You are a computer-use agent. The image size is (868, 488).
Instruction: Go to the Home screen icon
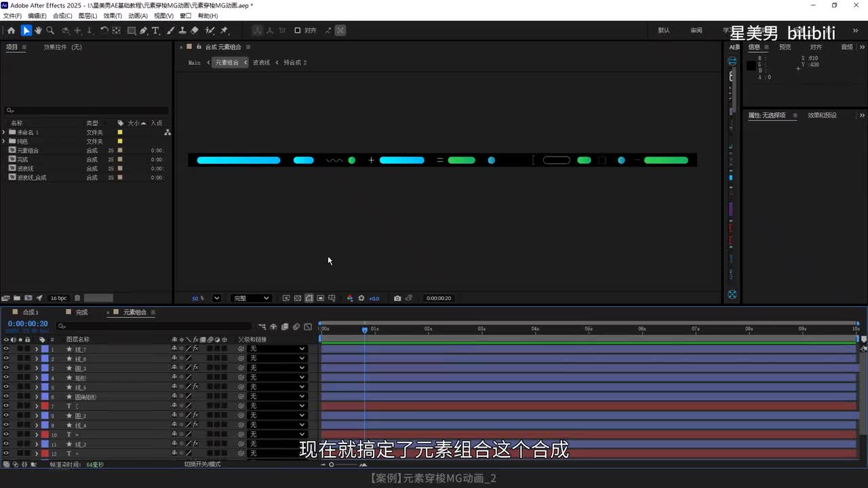pos(11,30)
